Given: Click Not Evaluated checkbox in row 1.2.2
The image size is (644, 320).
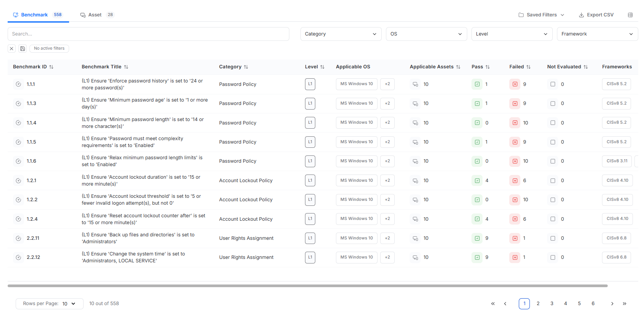Looking at the screenshot, I should pos(552,200).
